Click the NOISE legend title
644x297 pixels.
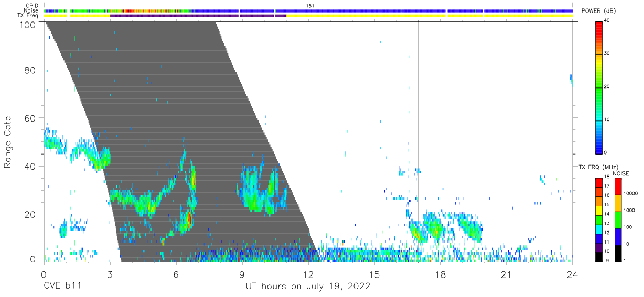621,173
